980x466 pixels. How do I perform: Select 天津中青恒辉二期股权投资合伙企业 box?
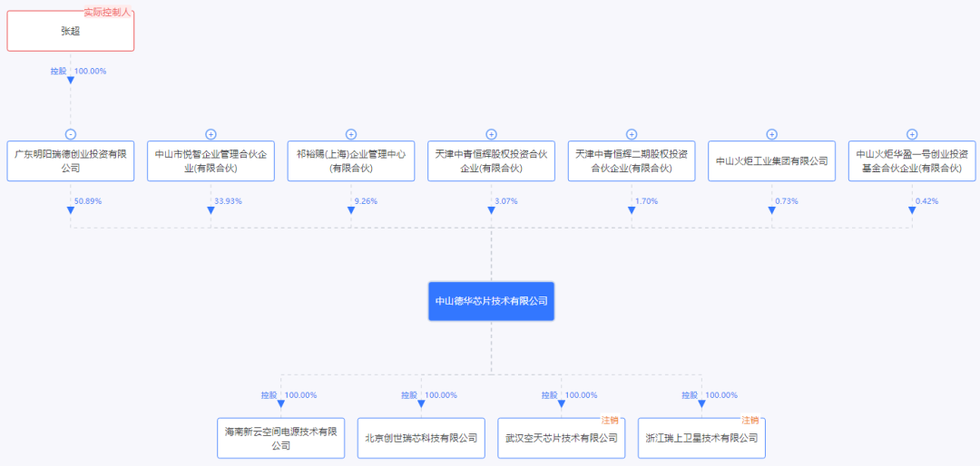(632, 161)
